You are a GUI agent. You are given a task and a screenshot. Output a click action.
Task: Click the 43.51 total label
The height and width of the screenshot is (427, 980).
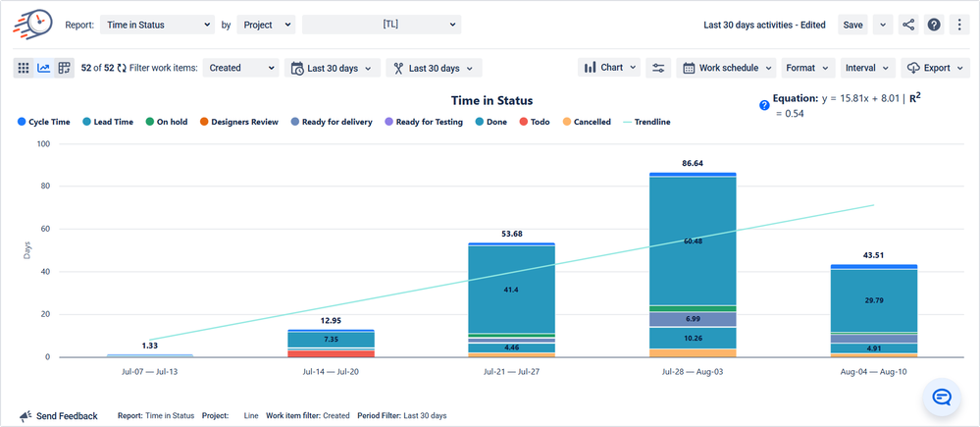click(x=874, y=255)
